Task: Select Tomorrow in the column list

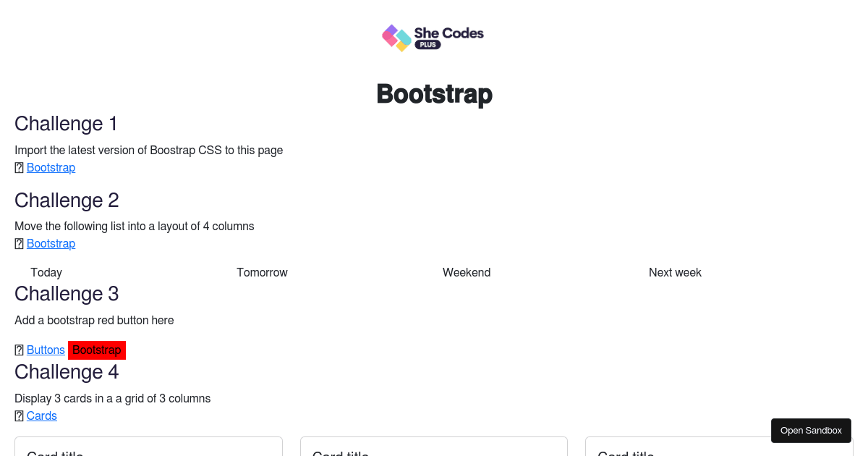Action: click(262, 272)
